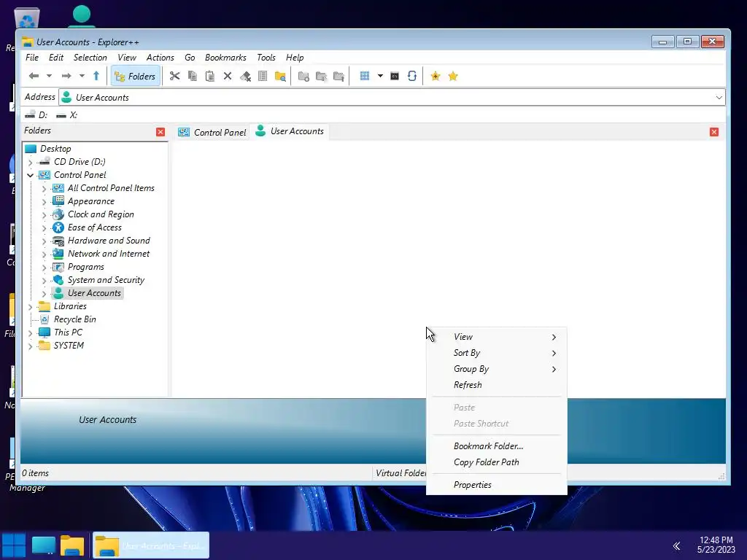Click the Paste clipboard toolbar icon
747x560 pixels.
point(209,76)
